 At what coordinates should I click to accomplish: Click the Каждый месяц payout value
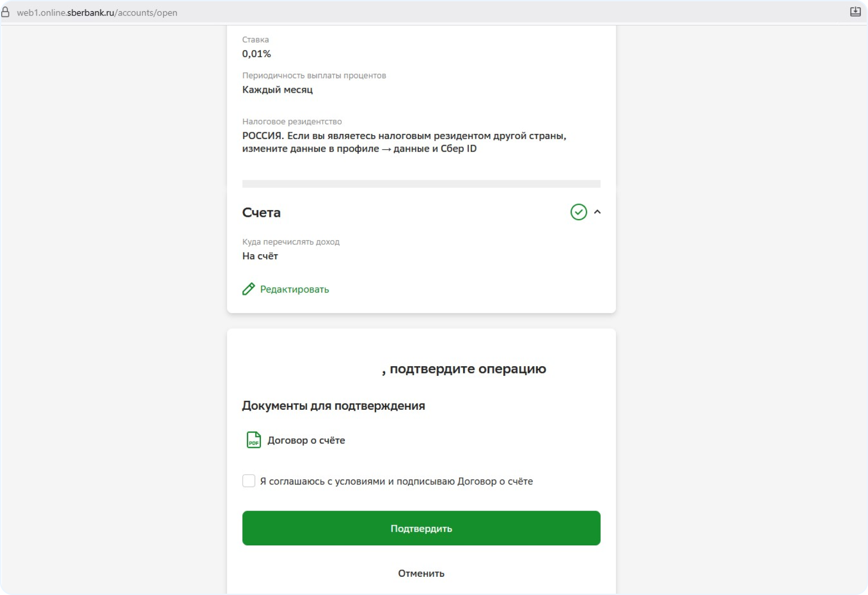coord(277,90)
